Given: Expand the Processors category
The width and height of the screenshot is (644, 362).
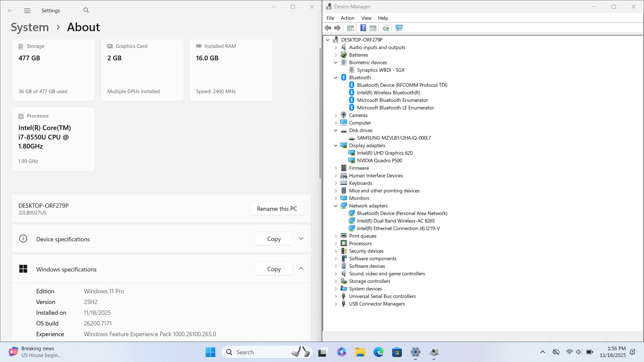Looking at the screenshot, I should click(336, 244).
